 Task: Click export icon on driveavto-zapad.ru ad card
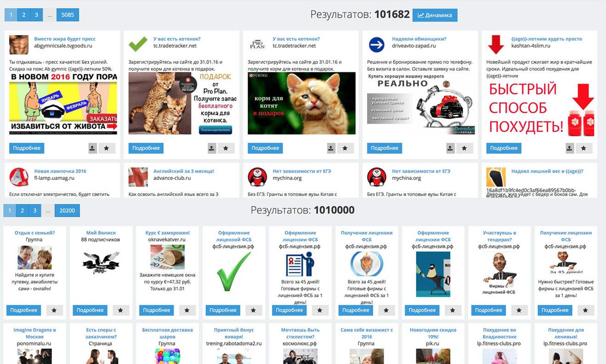[x=450, y=148]
